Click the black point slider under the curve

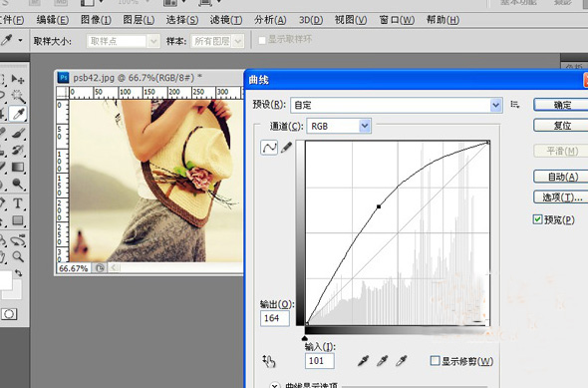(x=305, y=338)
